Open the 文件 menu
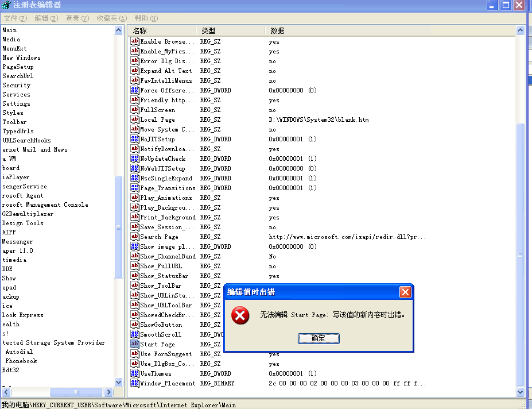532x409 pixels. pyautogui.click(x=15, y=18)
